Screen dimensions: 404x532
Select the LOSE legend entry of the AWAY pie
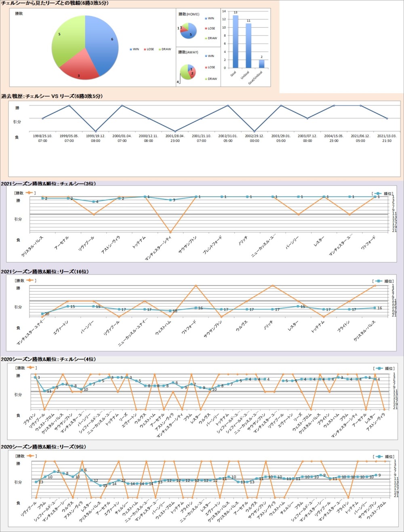point(210,67)
